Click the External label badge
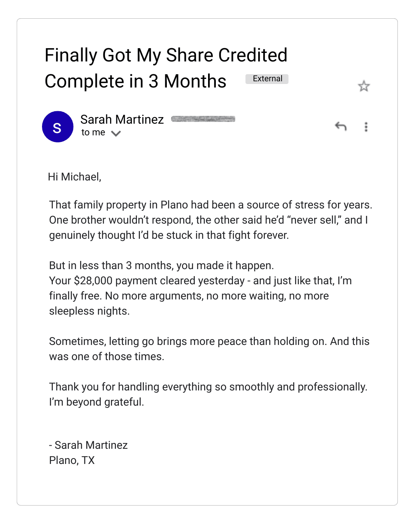The height and width of the screenshot is (525, 420). tap(267, 79)
